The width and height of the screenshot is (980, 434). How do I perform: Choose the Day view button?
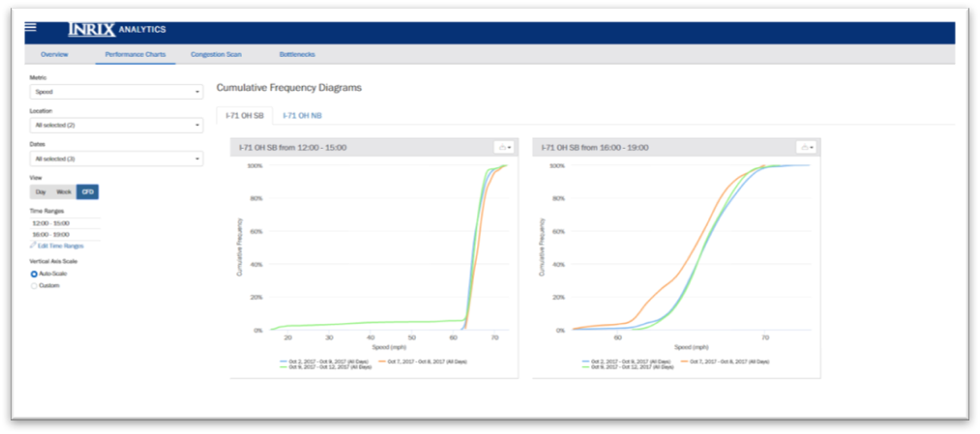[42, 191]
